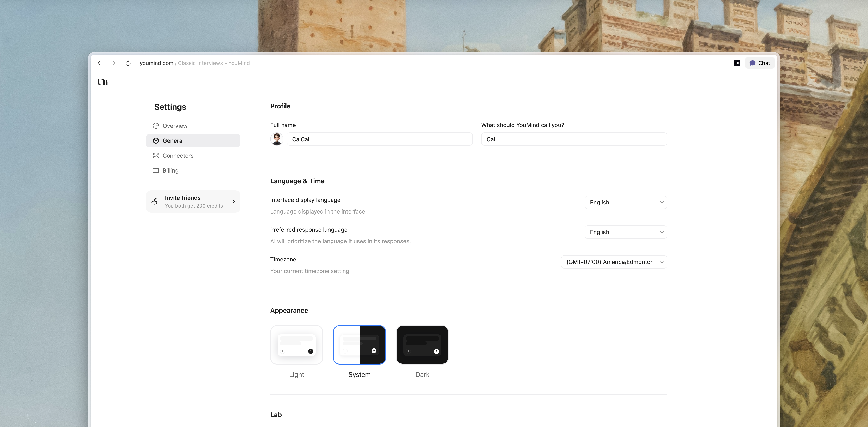Click the Full name input containing CaiCai
The image size is (868, 427).
click(x=379, y=139)
